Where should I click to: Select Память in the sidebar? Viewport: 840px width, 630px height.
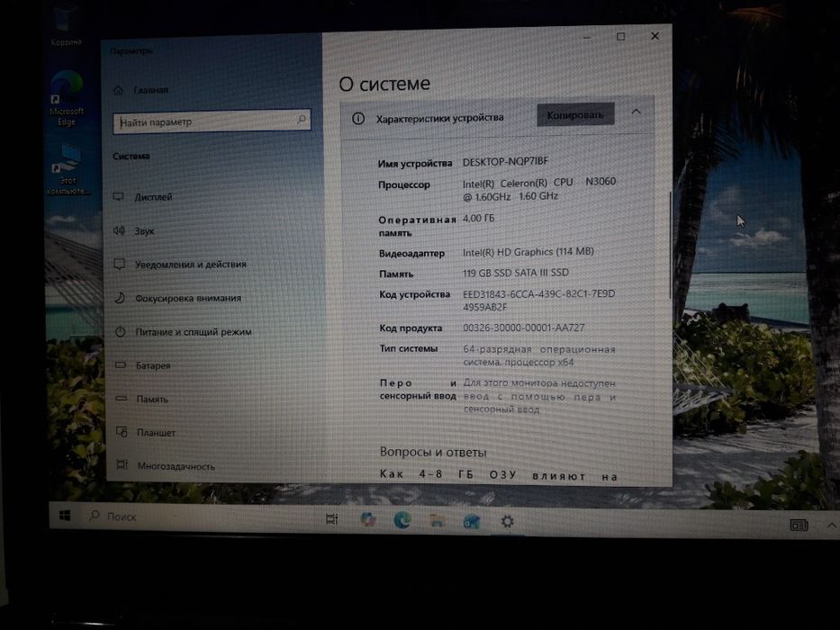(152, 399)
